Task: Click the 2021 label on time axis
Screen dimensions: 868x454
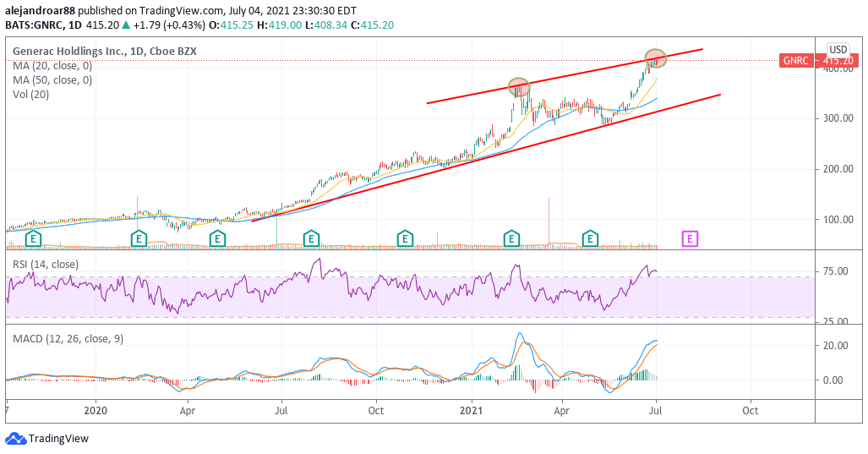Action: (x=472, y=411)
